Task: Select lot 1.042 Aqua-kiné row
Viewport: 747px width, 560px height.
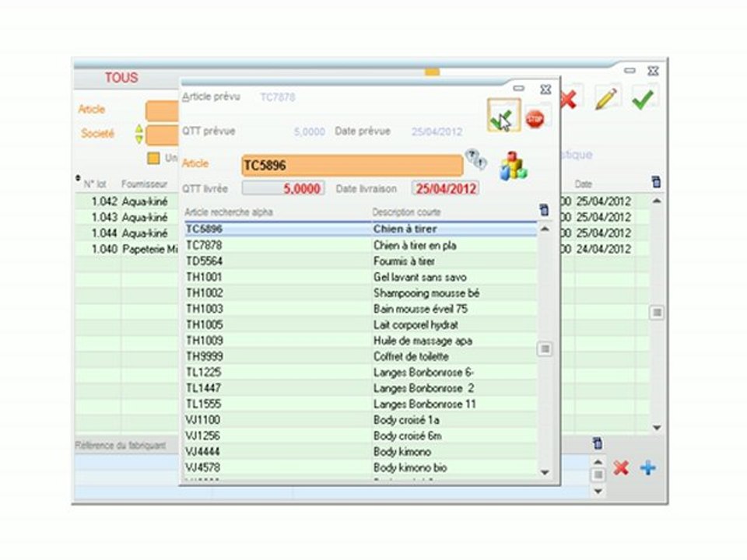Action: [127, 201]
